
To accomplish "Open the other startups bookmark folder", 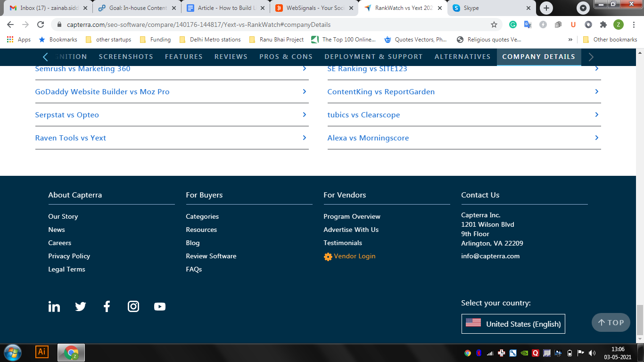I will coord(108,40).
